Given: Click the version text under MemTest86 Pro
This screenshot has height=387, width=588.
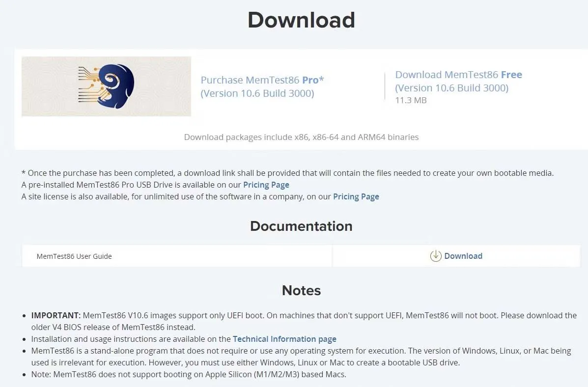Looking at the screenshot, I should (257, 93).
